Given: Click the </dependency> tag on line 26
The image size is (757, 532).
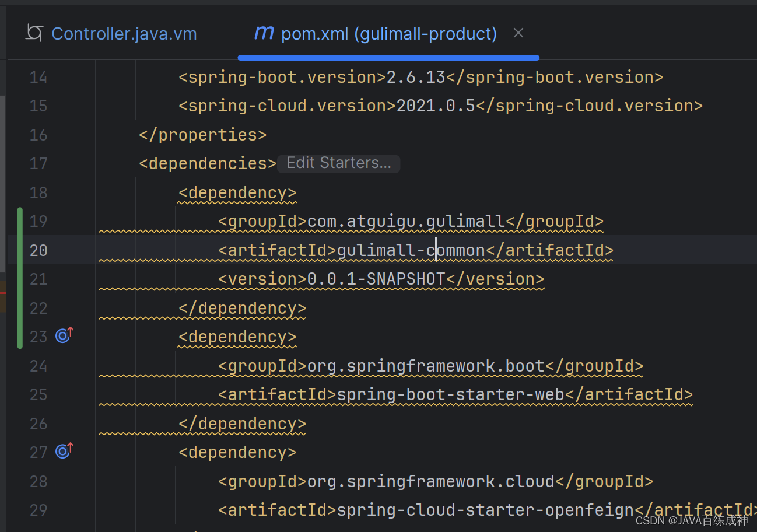Looking at the screenshot, I should tap(243, 423).
